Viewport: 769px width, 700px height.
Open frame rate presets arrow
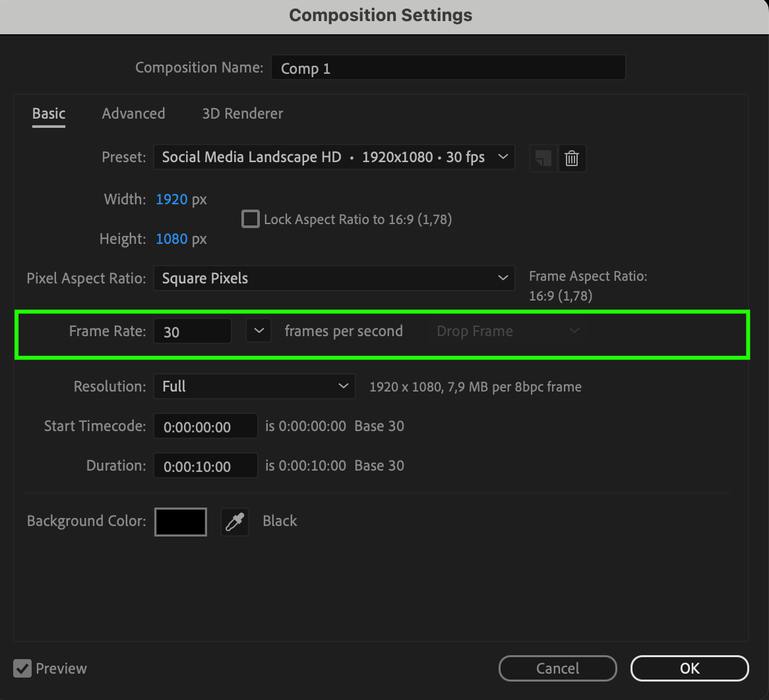259,331
